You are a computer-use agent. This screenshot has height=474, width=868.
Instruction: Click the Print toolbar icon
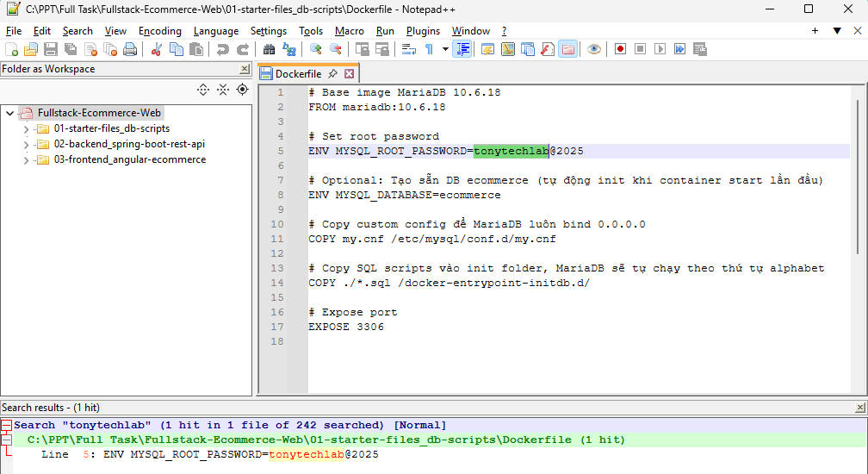(130, 49)
